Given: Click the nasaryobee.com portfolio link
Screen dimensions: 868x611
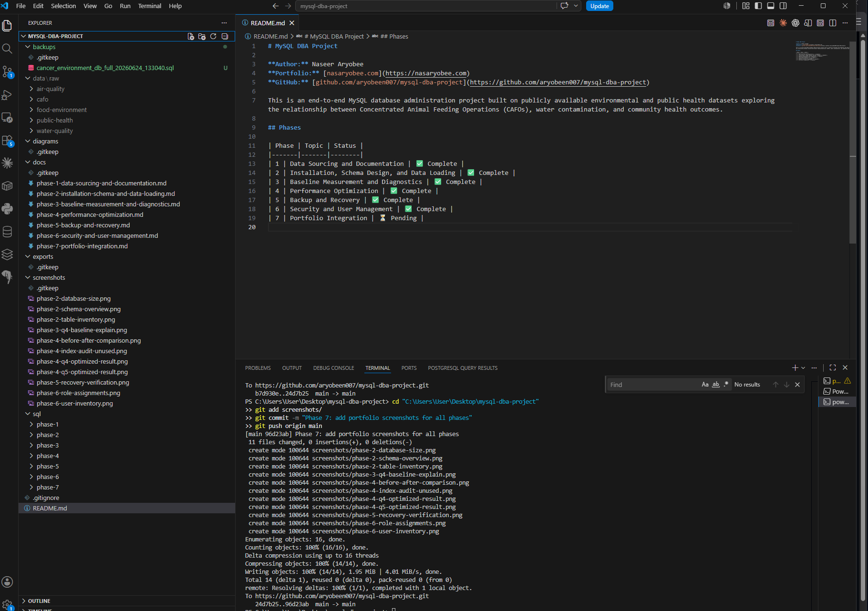Looking at the screenshot, I should (x=426, y=73).
